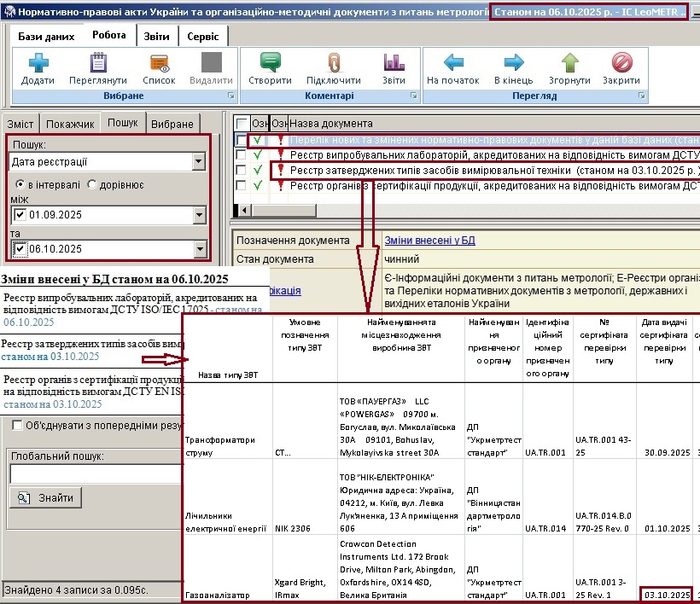Screen dimensions: 700x604
Task: Select the 'дорівнює' radio button
Action: point(92,185)
